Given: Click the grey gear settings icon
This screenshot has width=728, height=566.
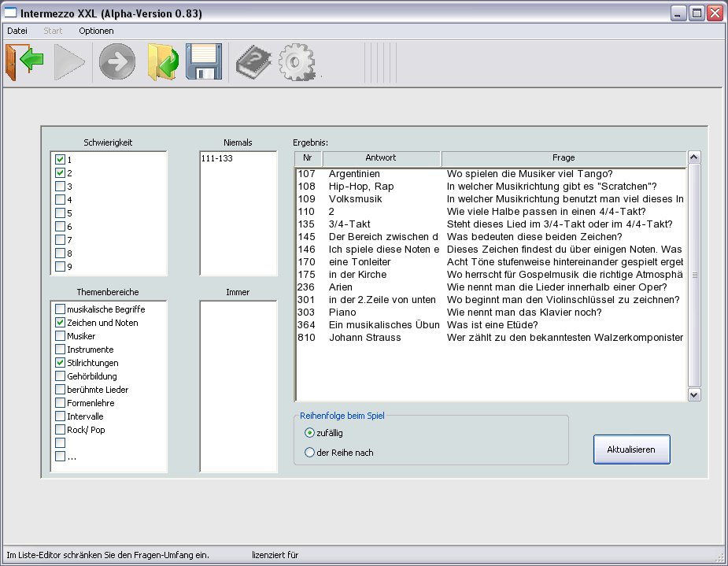Looking at the screenshot, I should pos(297,61).
